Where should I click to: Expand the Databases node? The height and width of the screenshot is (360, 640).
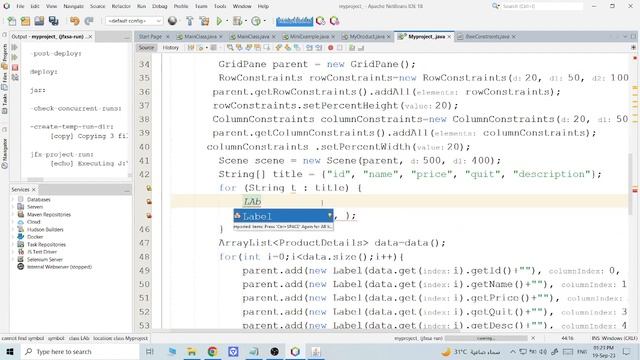click(13, 200)
